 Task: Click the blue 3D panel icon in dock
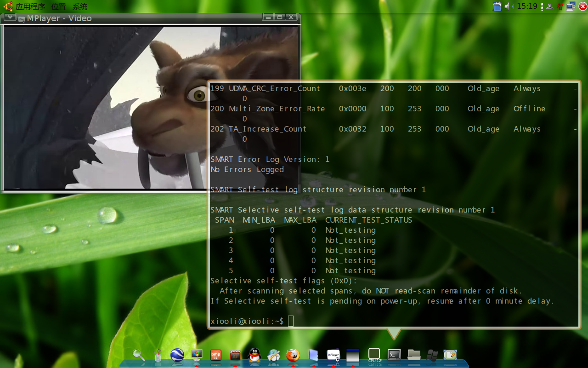click(x=313, y=355)
